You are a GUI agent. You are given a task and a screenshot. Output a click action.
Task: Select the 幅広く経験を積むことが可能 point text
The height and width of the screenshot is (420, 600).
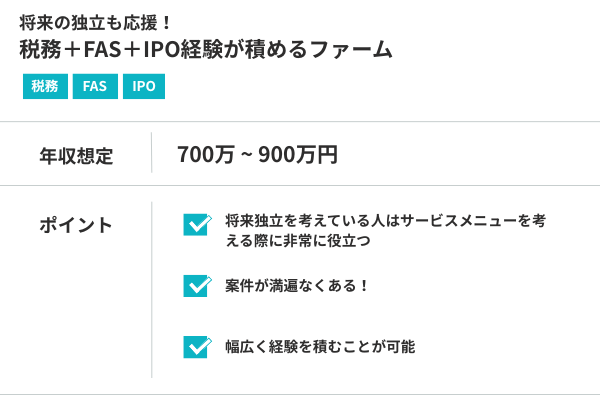point(320,346)
